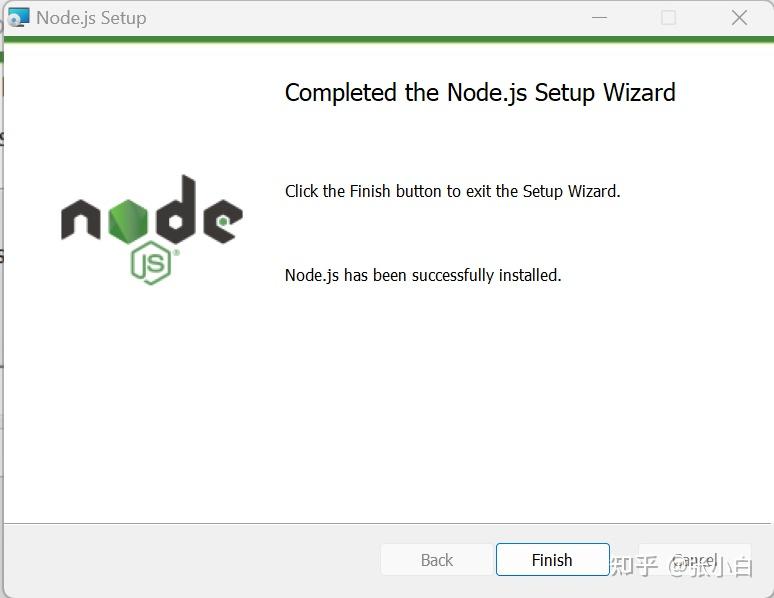This screenshot has width=774, height=598.
Task: Click the letter e with the green dot
Action: tap(223, 222)
